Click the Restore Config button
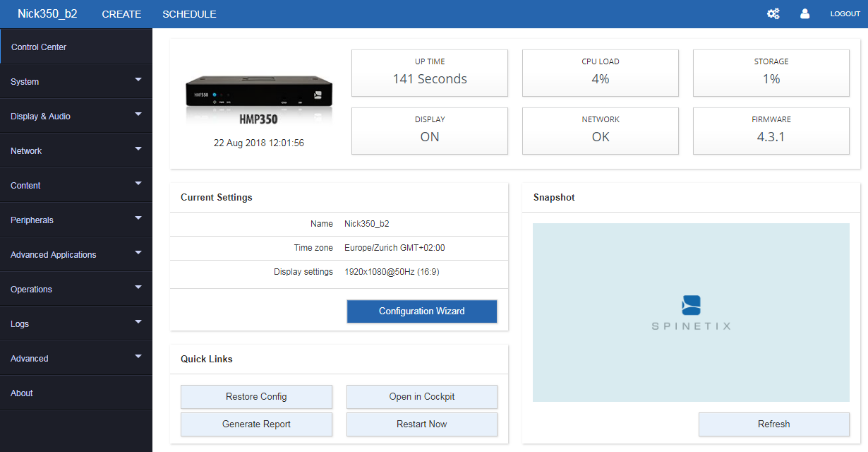Image resolution: width=868 pixels, height=452 pixels. [x=256, y=396]
